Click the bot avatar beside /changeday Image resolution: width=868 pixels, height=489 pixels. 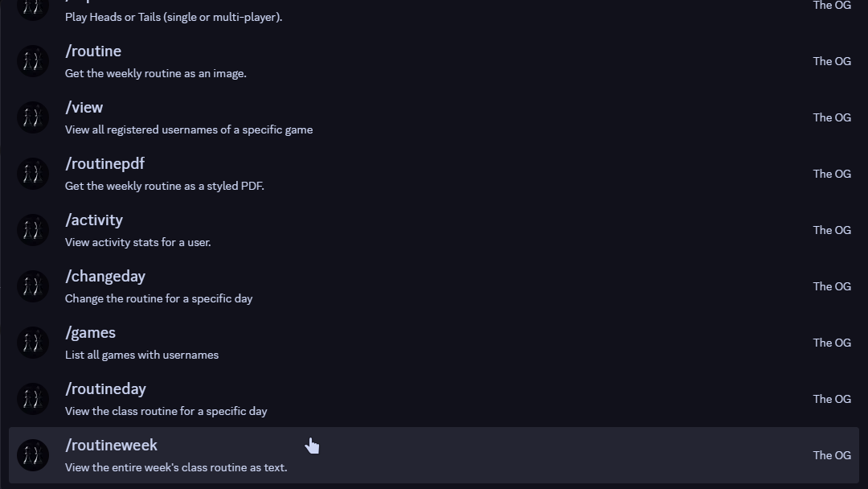(x=32, y=286)
